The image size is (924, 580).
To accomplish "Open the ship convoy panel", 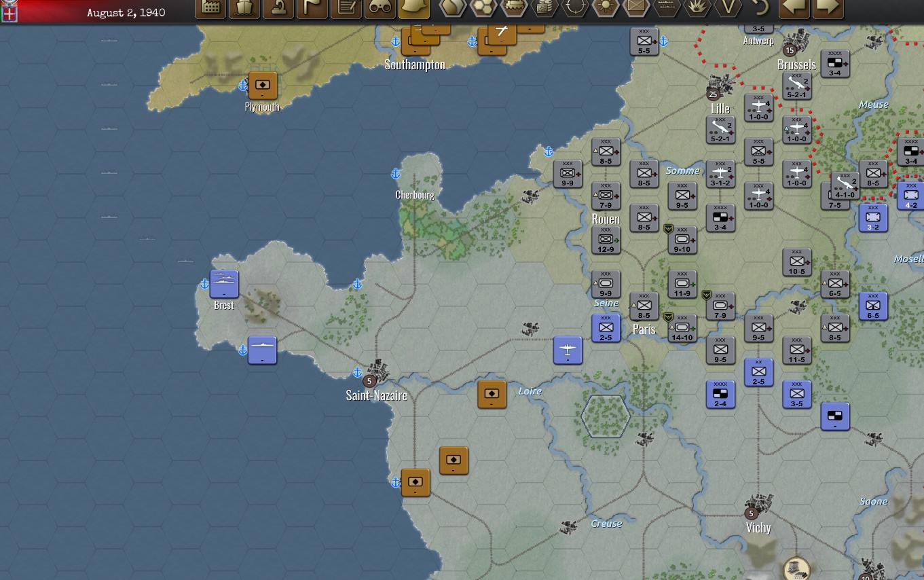I will 244,8.
